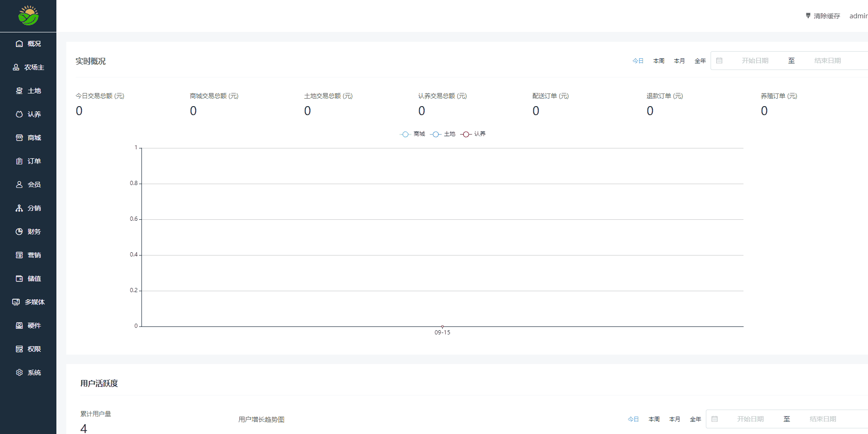This screenshot has width=868, height=434.
Task: Click the 累计用户量 label
Action: tap(96, 414)
